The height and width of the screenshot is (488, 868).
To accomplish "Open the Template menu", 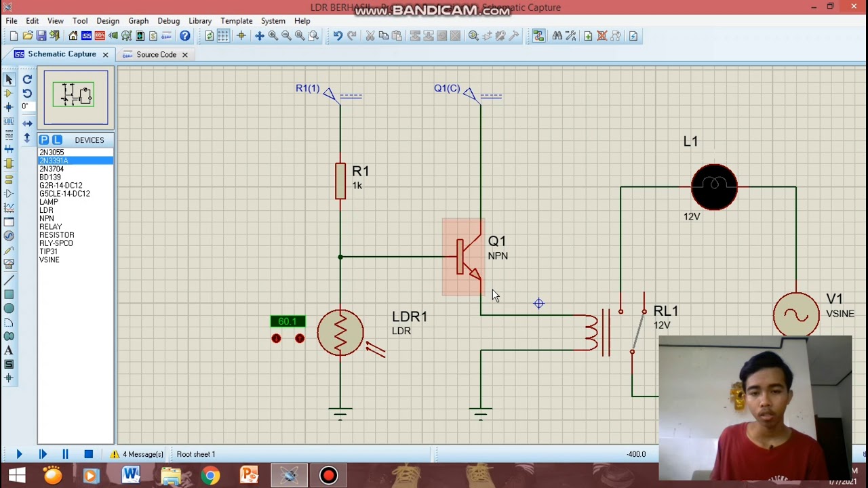I will click(237, 21).
